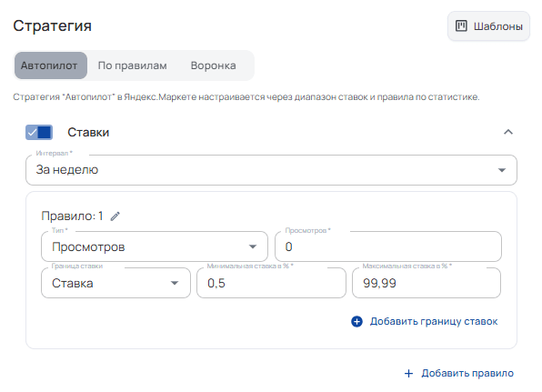542x392 pixels.
Task: Open the Граница ставки dropdown
Action: (115, 283)
